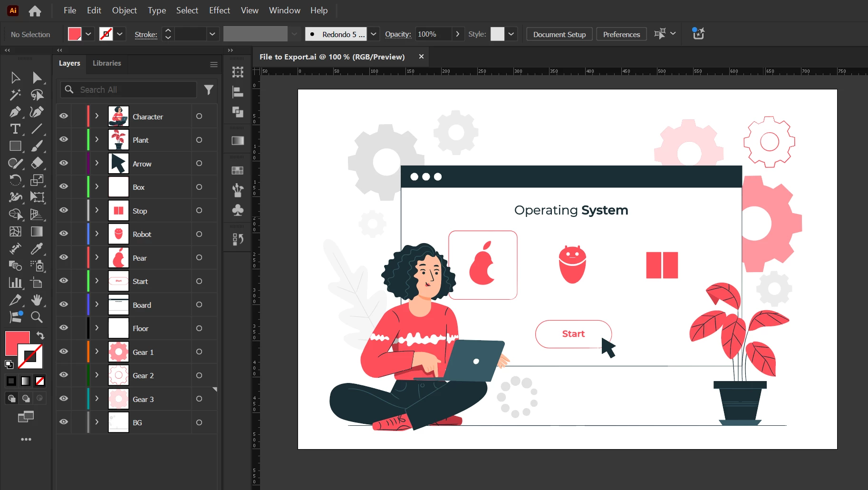Select the Hand tool
Screen dimensions: 868x490
point(37,300)
